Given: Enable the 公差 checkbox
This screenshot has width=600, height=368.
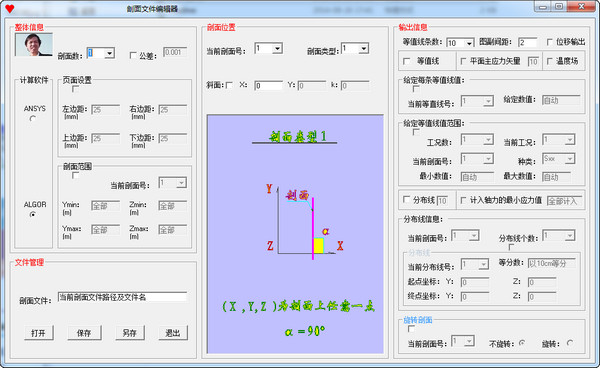Looking at the screenshot, I should 133,55.
